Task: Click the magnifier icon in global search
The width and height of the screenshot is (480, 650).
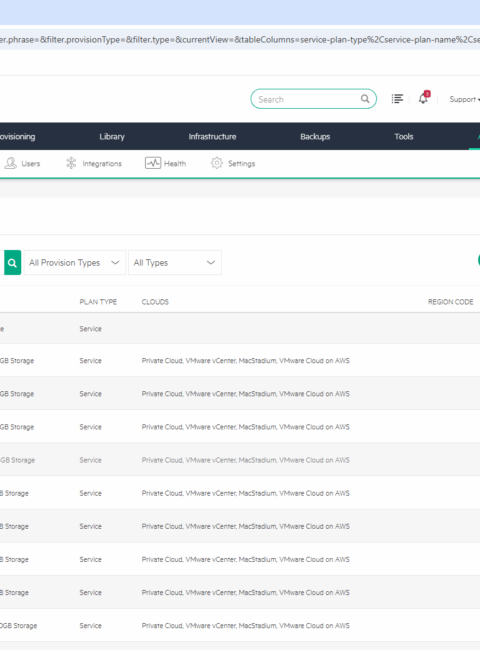Action: click(365, 99)
